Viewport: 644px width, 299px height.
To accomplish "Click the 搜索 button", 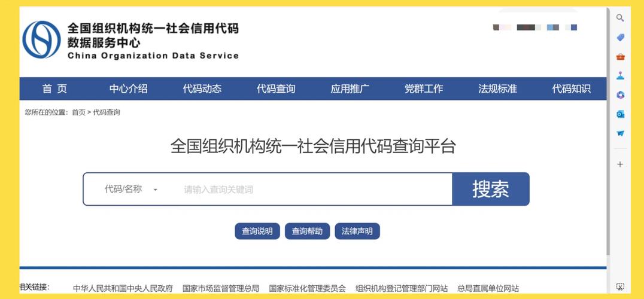I will pyautogui.click(x=490, y=189).
